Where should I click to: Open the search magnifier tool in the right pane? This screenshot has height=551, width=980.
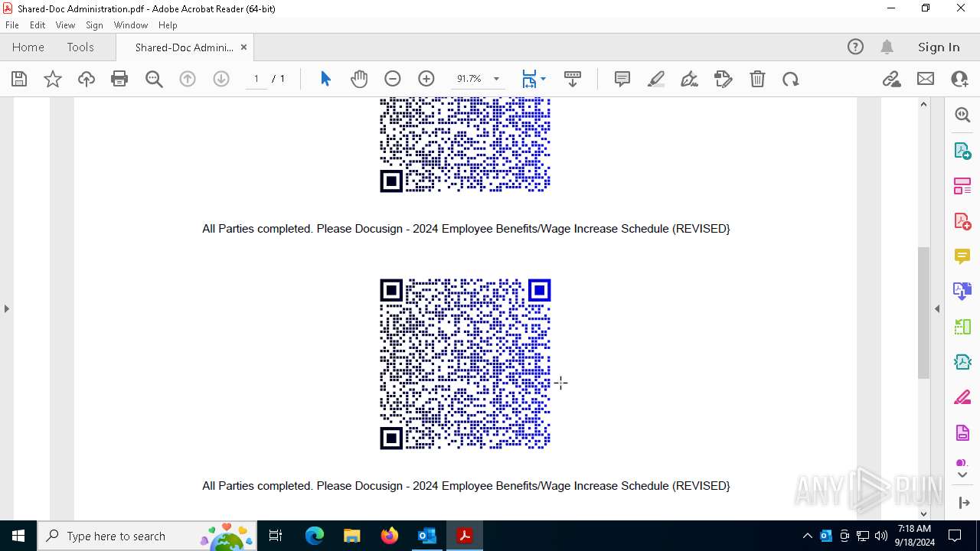(962, 115)
